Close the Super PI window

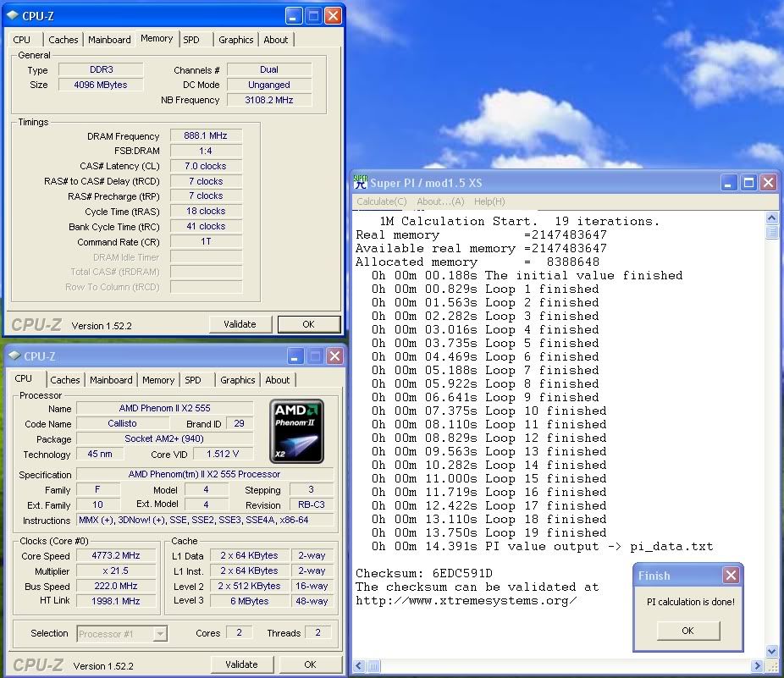click(x=768, y=183)
